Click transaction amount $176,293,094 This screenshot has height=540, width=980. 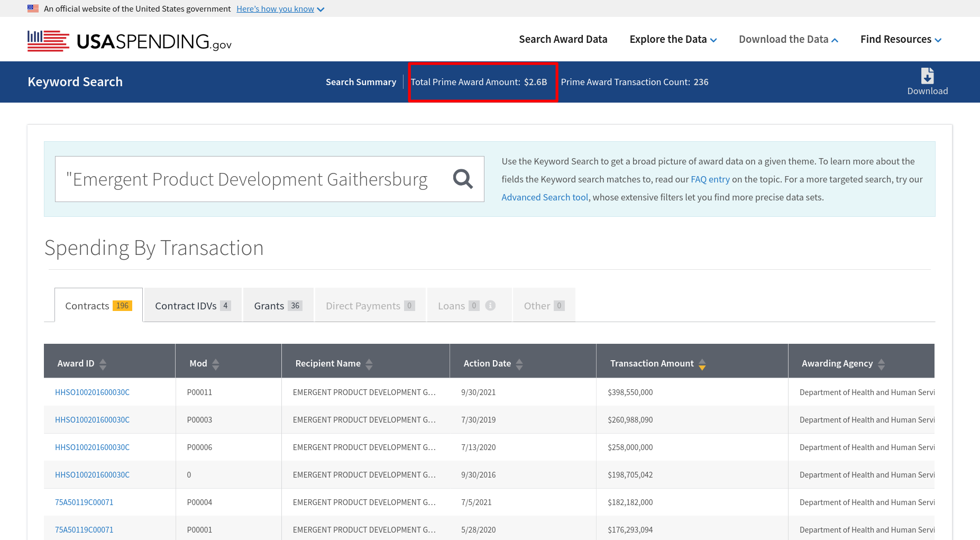click(630, 529)
